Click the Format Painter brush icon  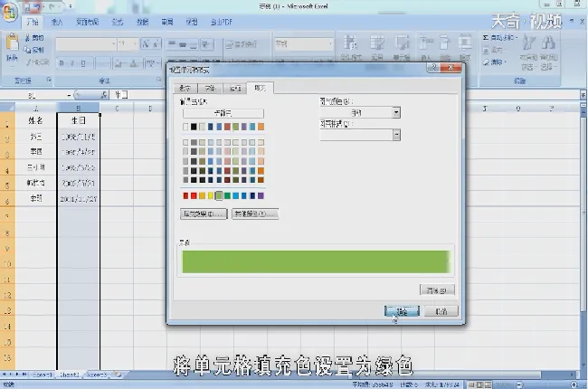click(29, 62)
